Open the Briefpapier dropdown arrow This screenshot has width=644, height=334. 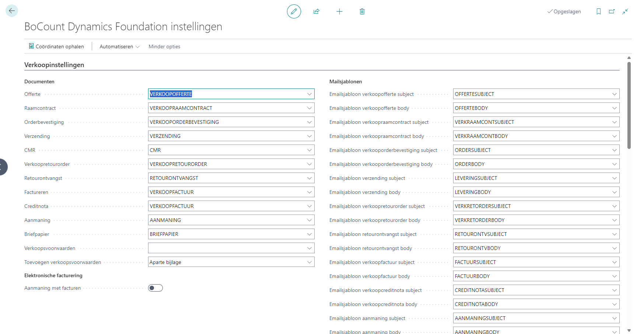coord(309,234)
